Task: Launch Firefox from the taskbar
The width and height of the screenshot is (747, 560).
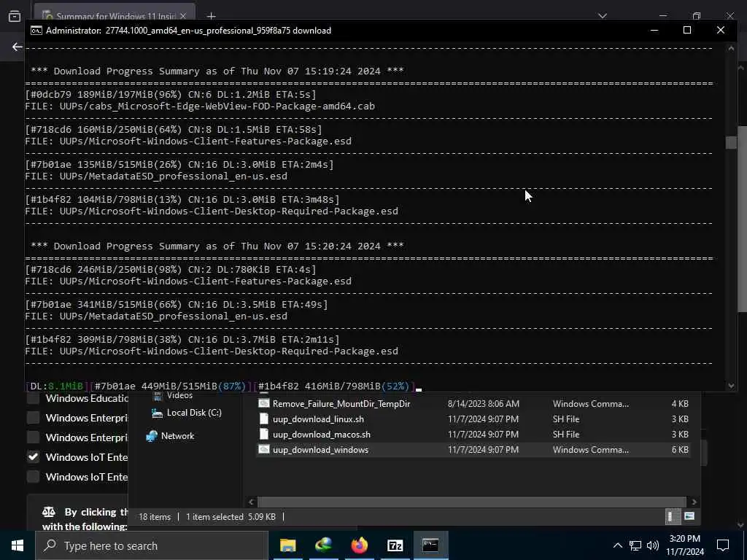Action: (x=359, y=545)
